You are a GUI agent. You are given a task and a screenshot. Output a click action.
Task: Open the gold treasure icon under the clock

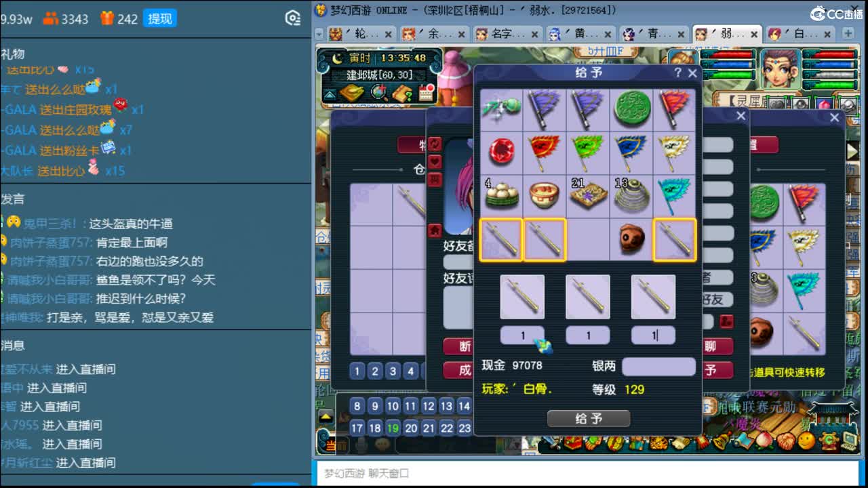coord(351,93)
